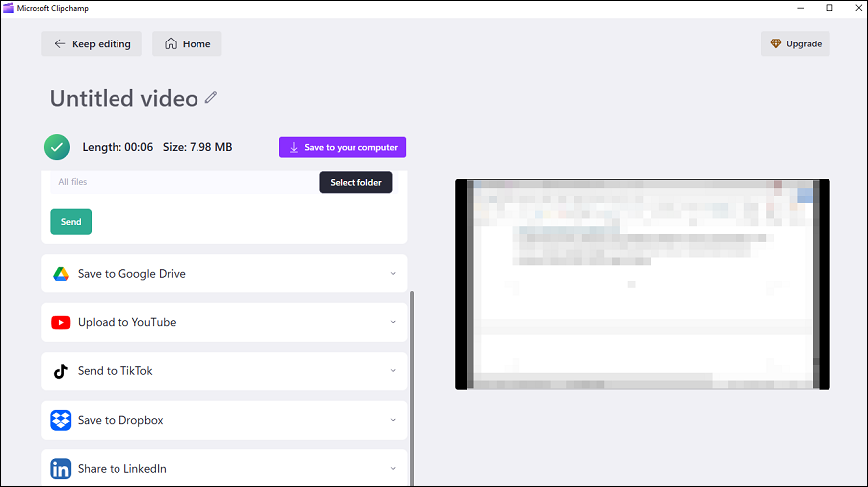Click the Send to TikTok label
The image size is (868, 487).
click(x=116, y=371)
